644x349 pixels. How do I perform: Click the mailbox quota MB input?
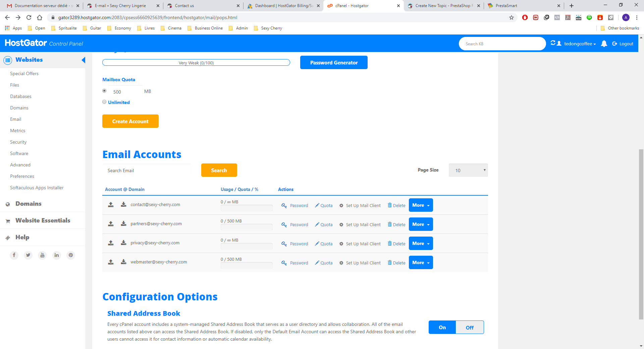pyautogui.click(x=125, y=92)
